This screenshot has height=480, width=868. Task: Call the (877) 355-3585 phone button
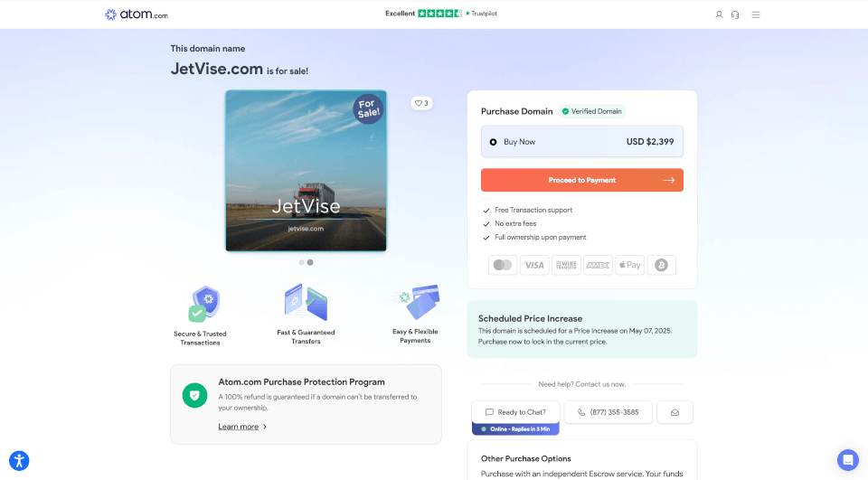[609, 412]
